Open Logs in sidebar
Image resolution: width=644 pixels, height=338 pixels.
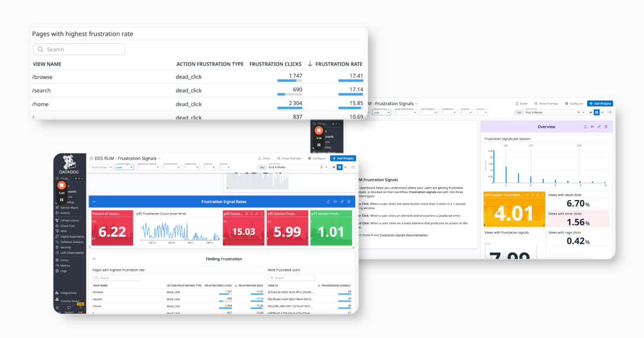(x=60, y=271)
